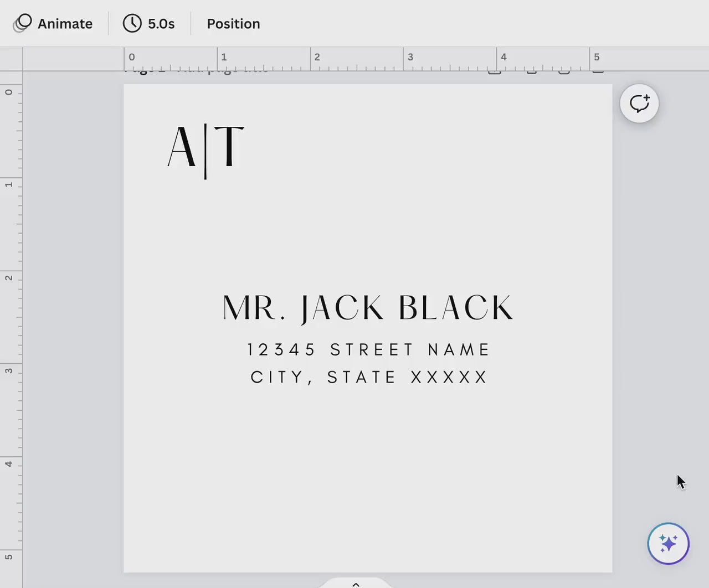Expand the bottom pages panel chevron
The image size is (709, 588).
356,584
